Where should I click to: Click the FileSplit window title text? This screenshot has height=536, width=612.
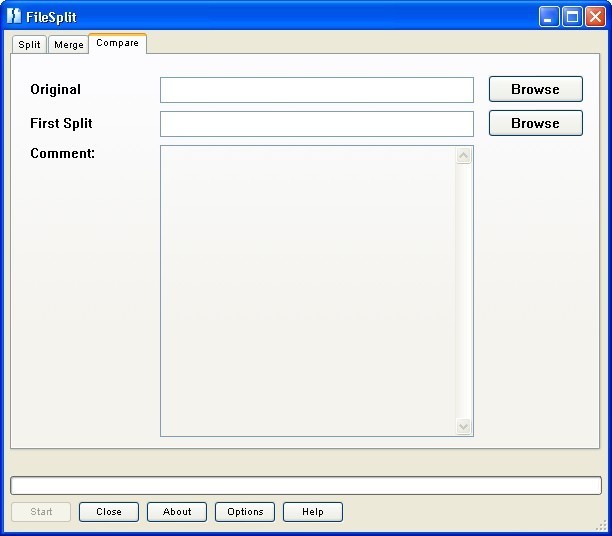(x=51, y=17)
